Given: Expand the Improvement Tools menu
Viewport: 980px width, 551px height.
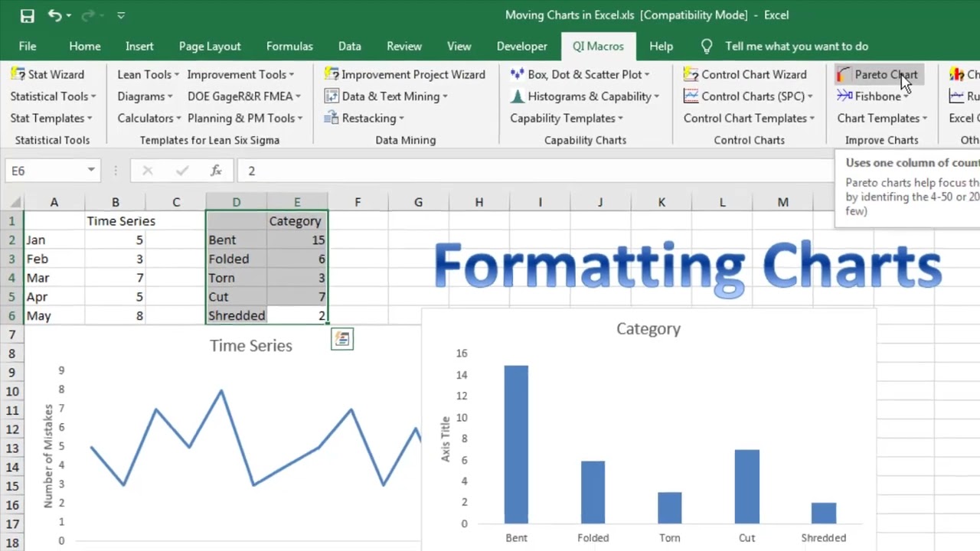Looking at the screenshot, I should click(240, 74).
